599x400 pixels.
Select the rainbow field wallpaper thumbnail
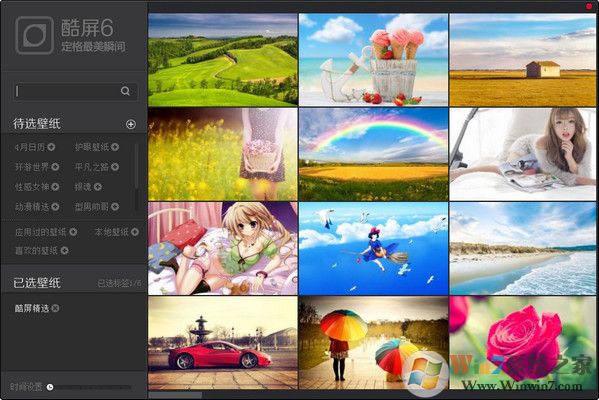[373, 154]
